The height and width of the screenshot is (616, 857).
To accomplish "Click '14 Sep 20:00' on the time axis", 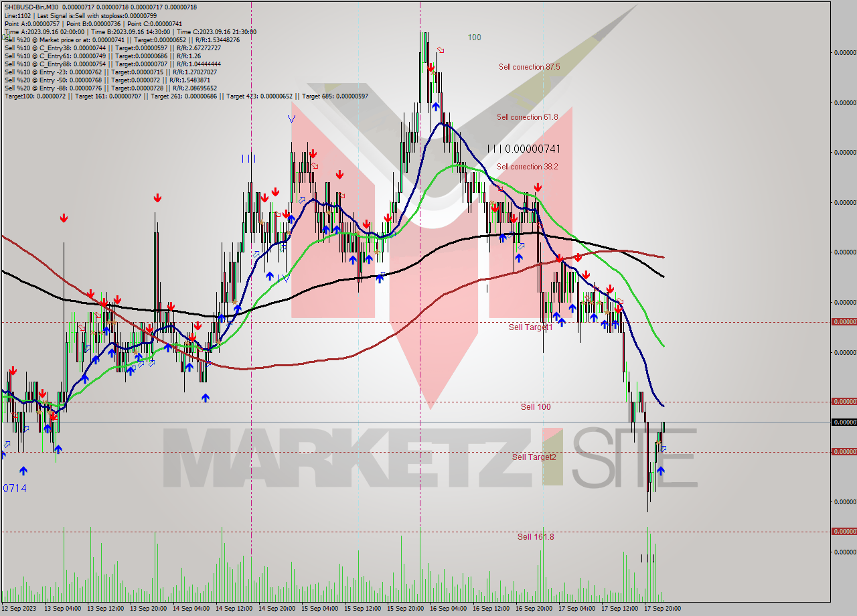I will (x=278, y=609).
